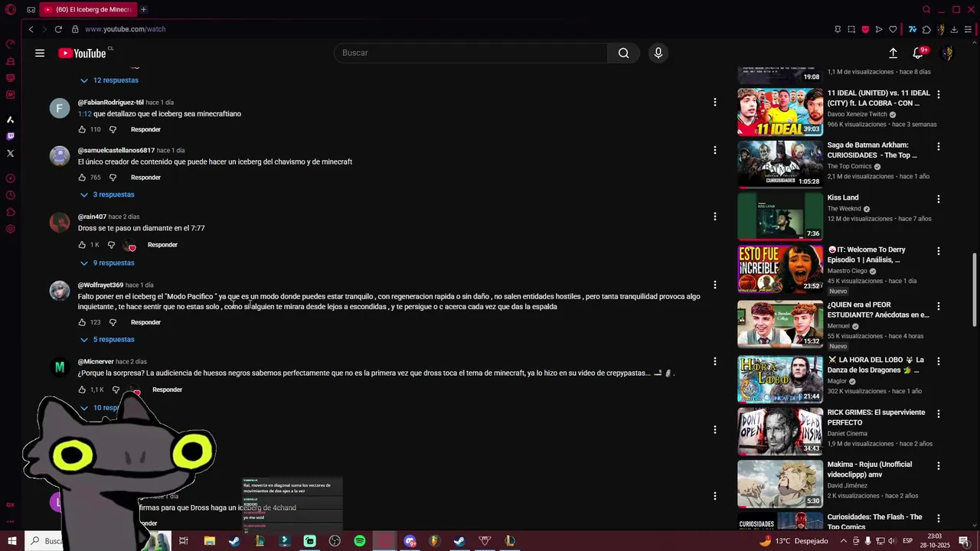Like the comment by @samuelcastellanos6817

82,178
